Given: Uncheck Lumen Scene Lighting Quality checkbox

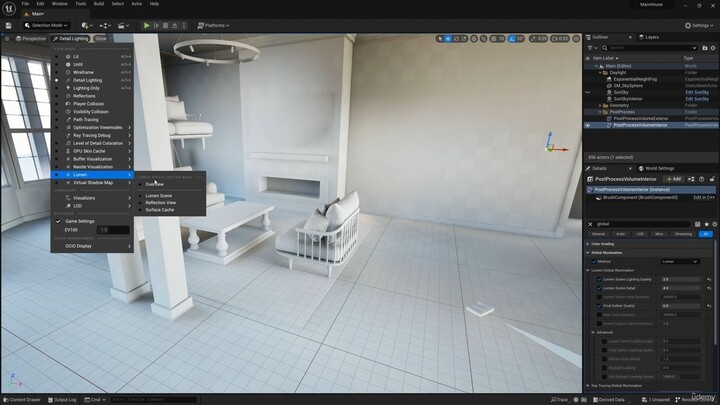Looking at the screenshot, I should click(599, 279).
